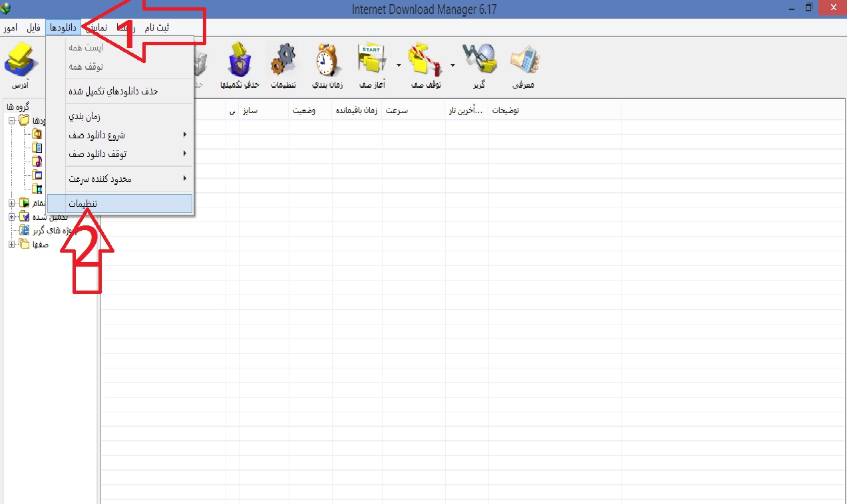This screenshot has width=847, height=504.
Task: Select the programs category icon in tree
Action: (37, 175)
